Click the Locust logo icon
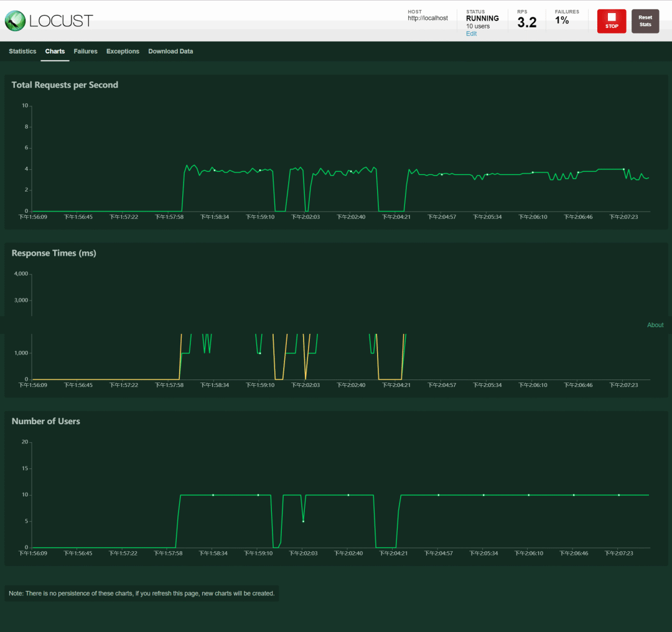672x632 pixels. point(15,21)
